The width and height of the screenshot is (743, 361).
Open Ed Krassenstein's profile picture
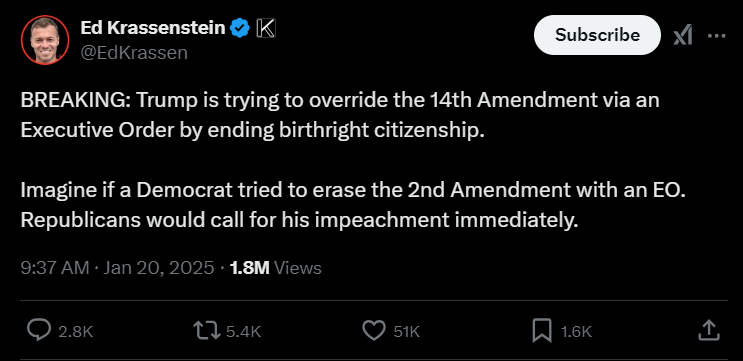tap(45, 40)
